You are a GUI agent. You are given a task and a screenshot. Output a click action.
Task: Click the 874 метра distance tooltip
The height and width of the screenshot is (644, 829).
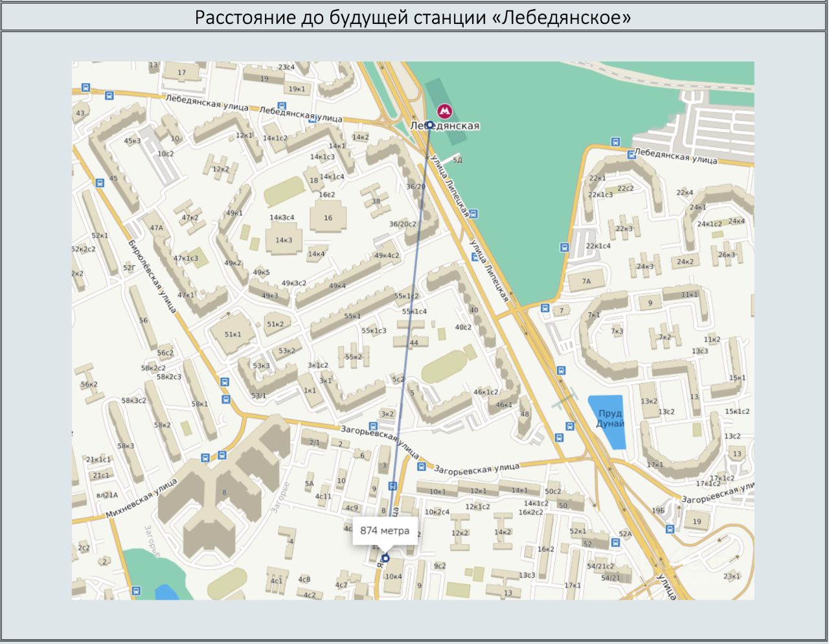click(385, 531)
